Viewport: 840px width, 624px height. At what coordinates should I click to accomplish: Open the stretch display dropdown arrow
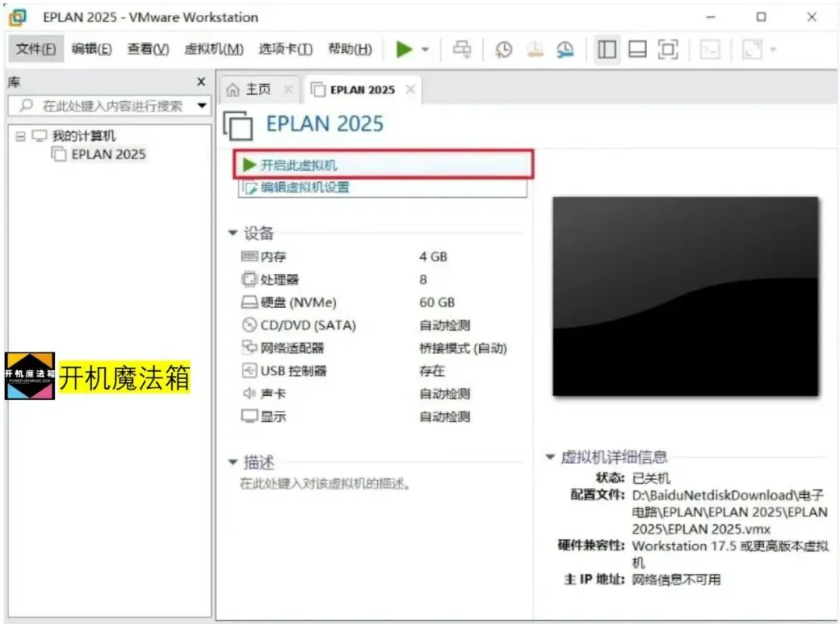(x=772, y=50)
